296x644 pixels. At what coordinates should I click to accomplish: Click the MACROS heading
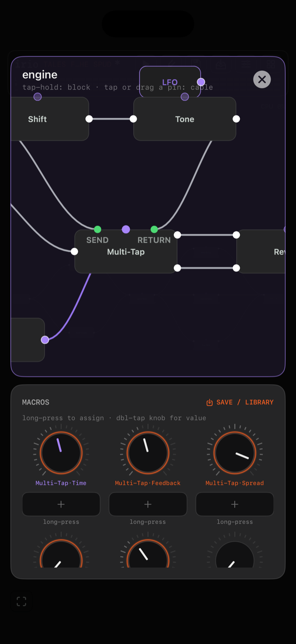point(36,402)
